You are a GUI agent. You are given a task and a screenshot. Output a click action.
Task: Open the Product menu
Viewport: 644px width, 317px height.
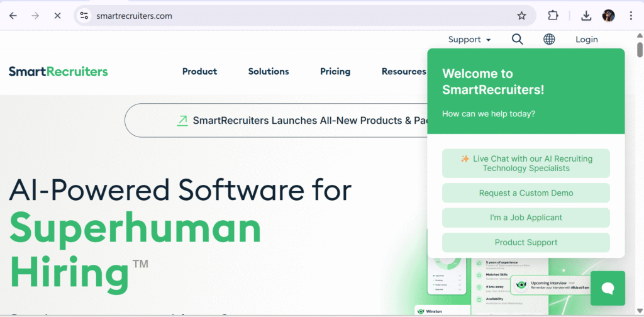[199, 72]
